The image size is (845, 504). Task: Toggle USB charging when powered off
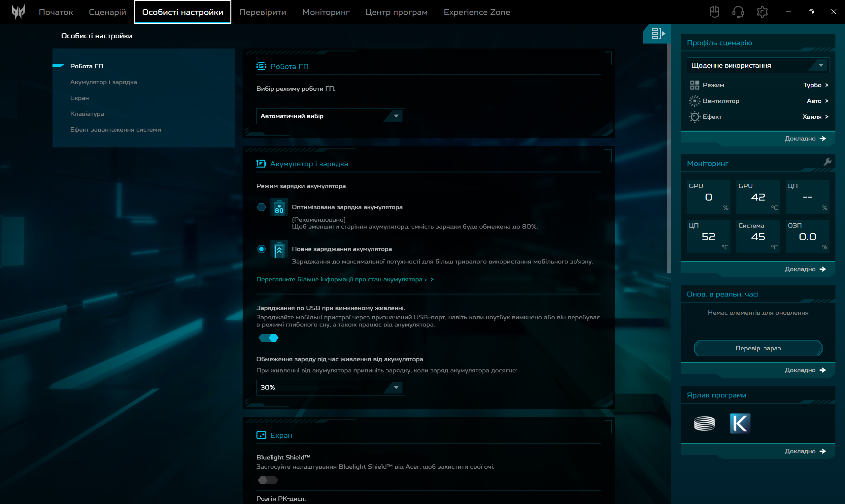click(x=268, y=338)
